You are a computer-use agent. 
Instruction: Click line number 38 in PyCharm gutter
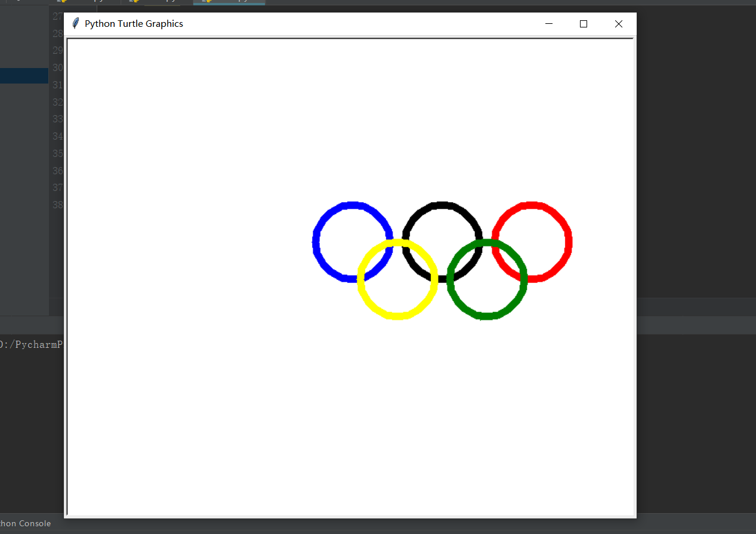coord(58,205)
